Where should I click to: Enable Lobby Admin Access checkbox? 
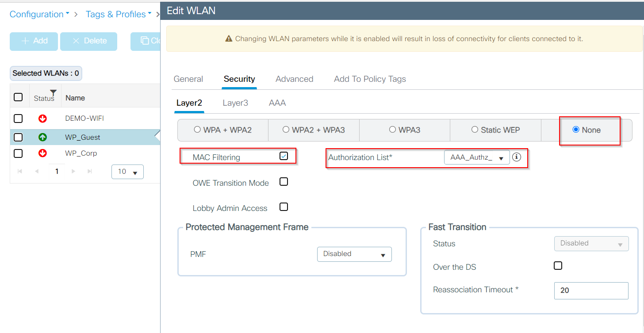point(284,207)
